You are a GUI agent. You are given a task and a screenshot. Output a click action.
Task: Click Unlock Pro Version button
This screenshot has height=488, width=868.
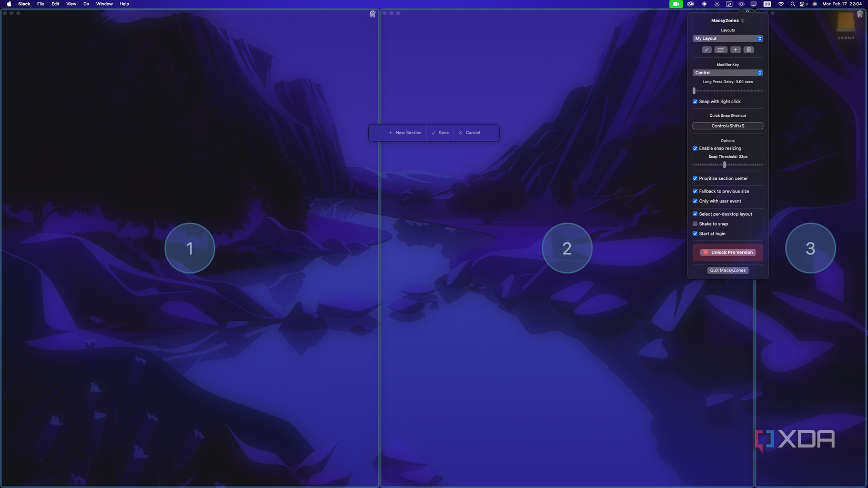pyautogui.click(x=728, y=252)
